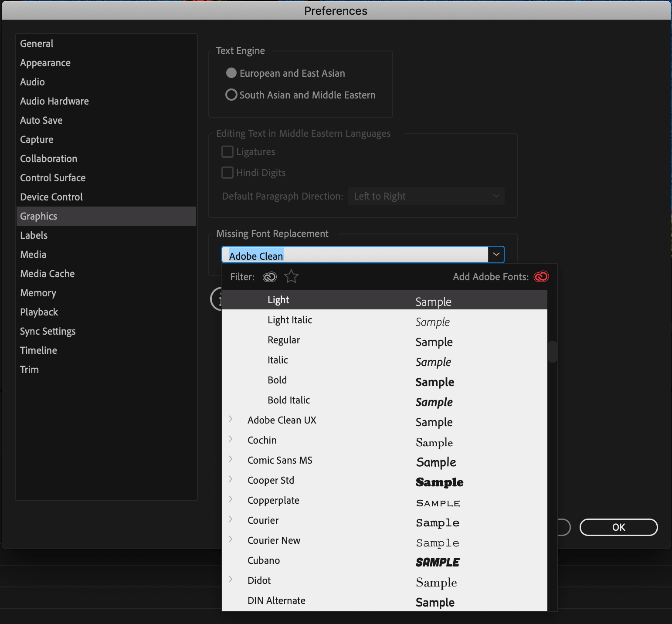This screenshot has width=672, height=624.
Task: Expand the Courier New font family
Action: pos(231,539)
